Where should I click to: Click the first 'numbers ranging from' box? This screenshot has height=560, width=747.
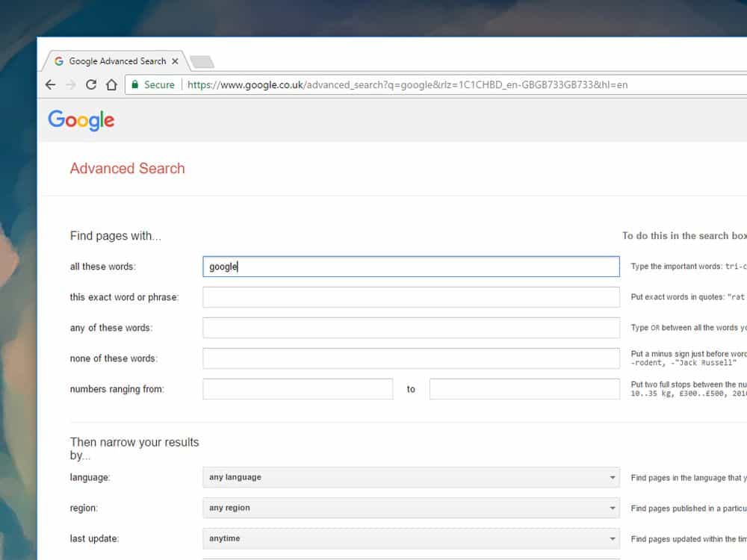(x=297, y=389)
